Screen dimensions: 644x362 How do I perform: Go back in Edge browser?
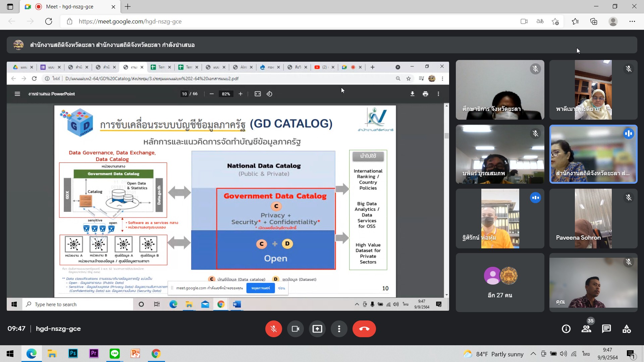click(x=12, y=21)
